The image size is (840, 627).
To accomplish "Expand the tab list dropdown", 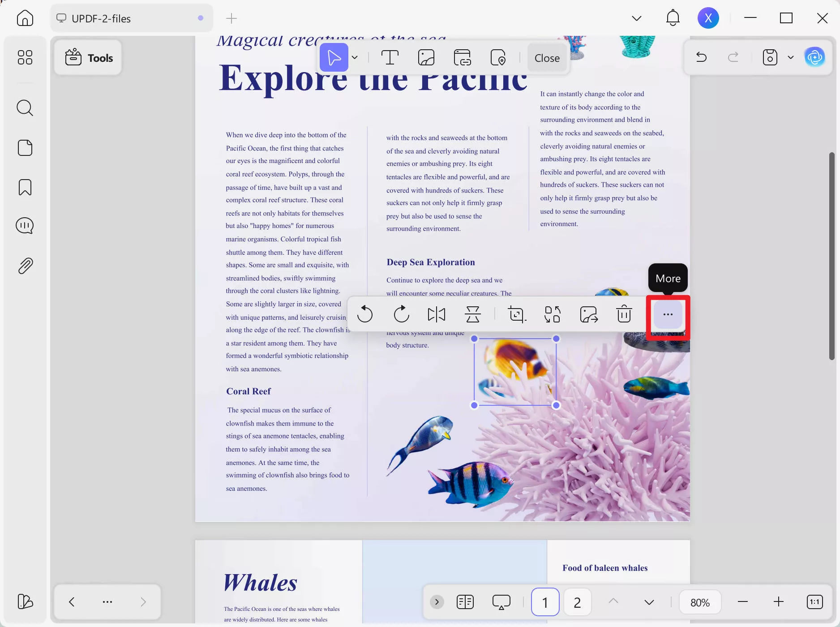I will (637, 18).
